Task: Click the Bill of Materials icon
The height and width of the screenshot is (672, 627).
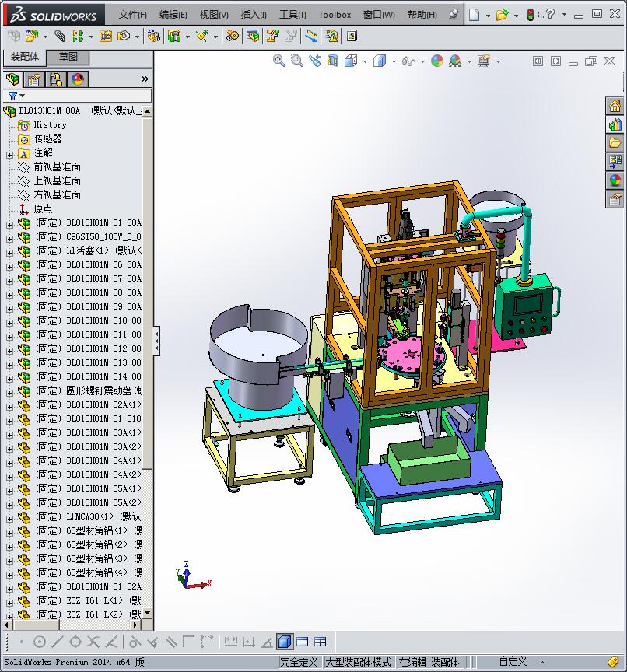Action: [252, 37]
